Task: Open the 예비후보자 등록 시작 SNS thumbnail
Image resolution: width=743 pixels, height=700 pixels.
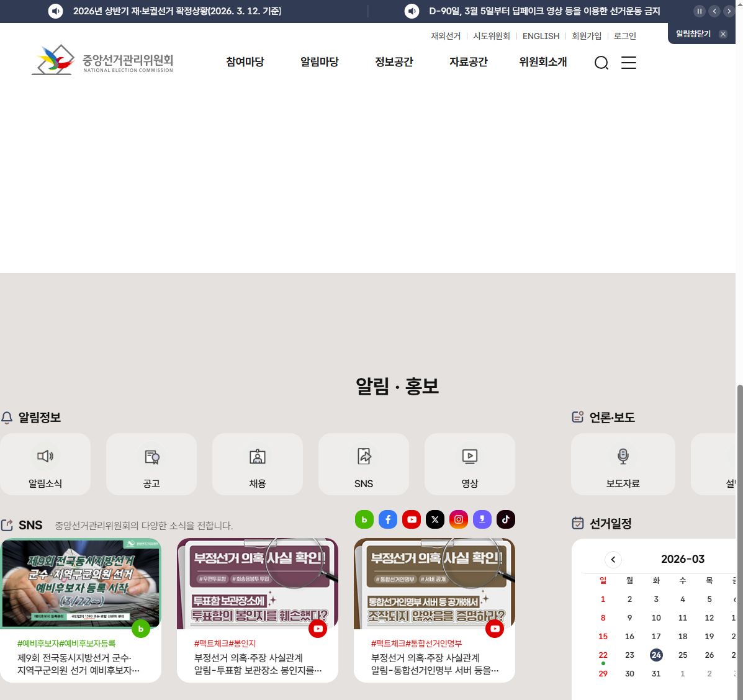Action: (x=81, y=583)
